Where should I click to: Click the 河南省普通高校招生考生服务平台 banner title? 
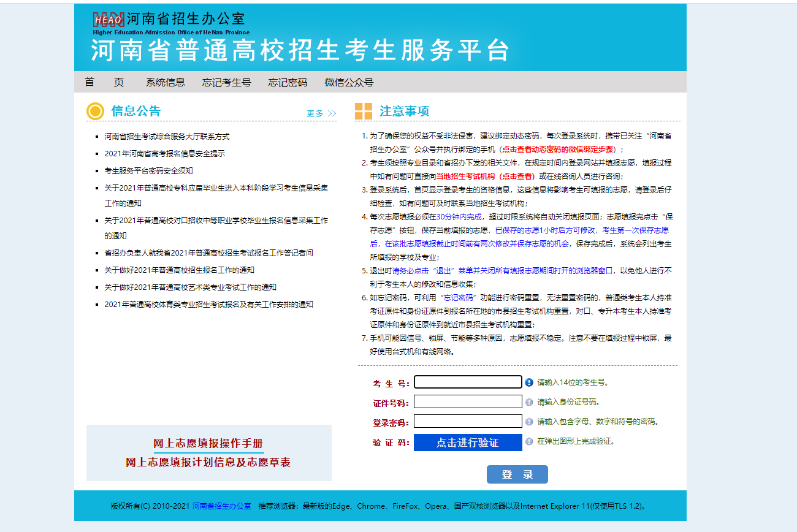point(300,50)
